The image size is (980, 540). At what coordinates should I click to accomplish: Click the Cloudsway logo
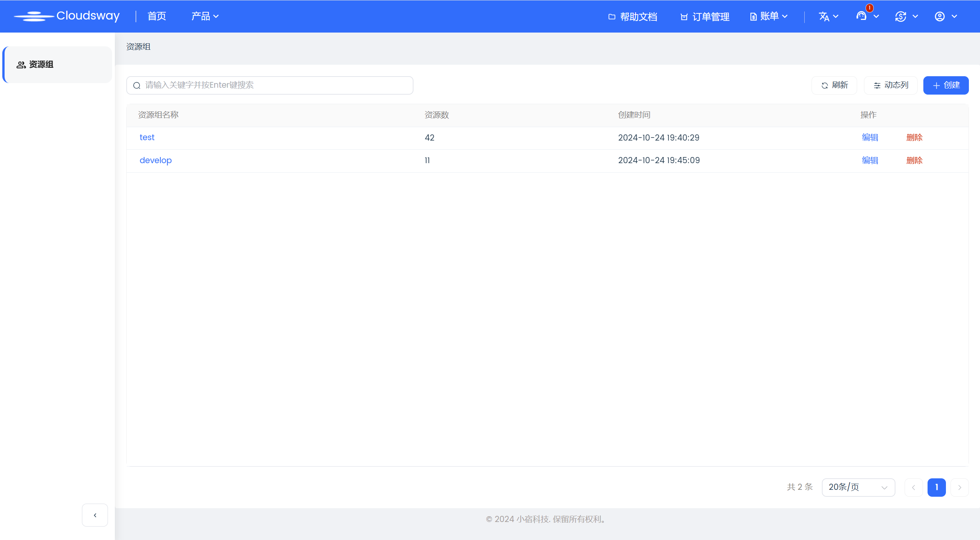(67, 16)
